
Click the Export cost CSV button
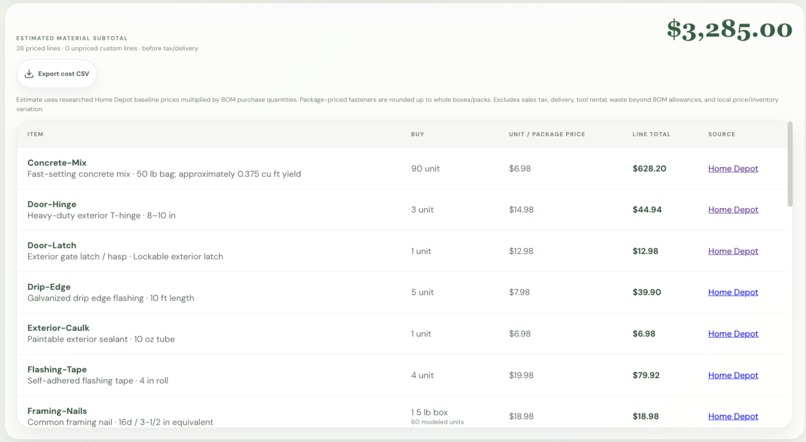[57, 74]
